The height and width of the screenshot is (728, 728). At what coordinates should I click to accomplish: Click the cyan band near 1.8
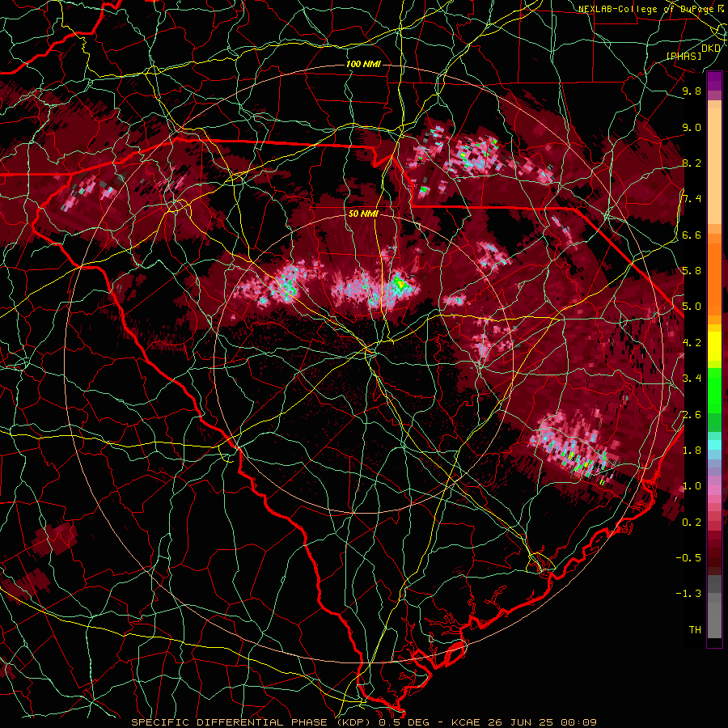point(714,445)
